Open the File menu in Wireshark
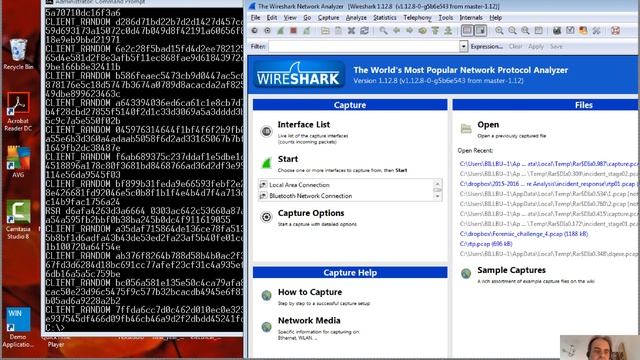This screenshot has height=360, width=640. click(255, 18)
